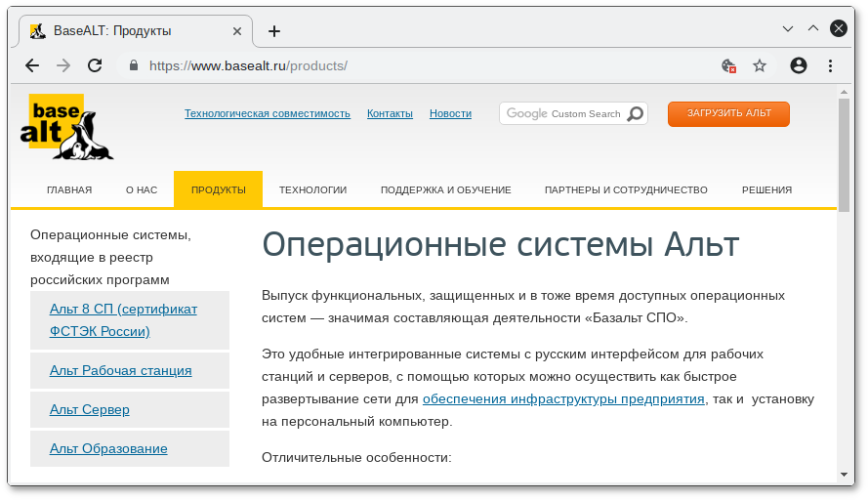Click the browser forward arrow
868x500 pixels.
coord(63,65)
